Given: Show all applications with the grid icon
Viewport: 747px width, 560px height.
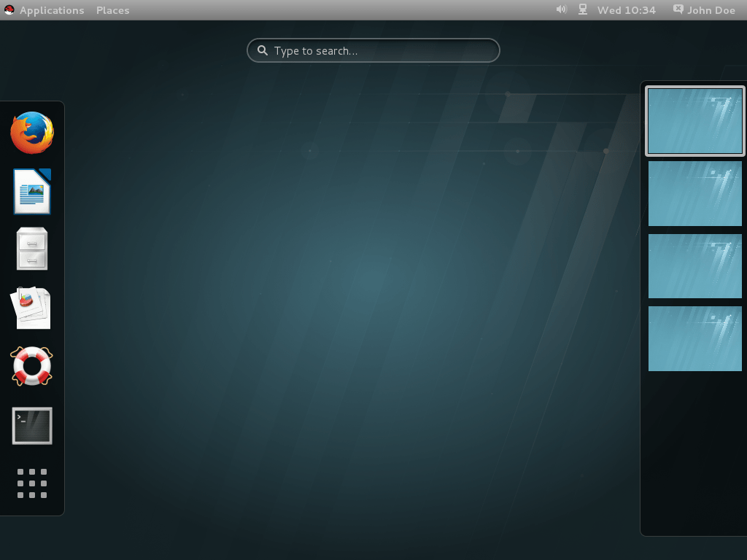Looking at the screenshot, I should (x=31, y=483).
